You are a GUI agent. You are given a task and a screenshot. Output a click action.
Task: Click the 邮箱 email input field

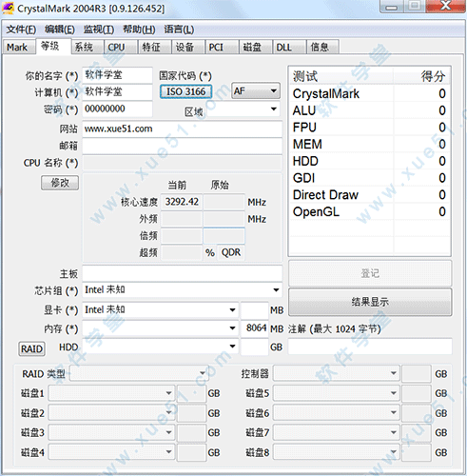point(183,146)
